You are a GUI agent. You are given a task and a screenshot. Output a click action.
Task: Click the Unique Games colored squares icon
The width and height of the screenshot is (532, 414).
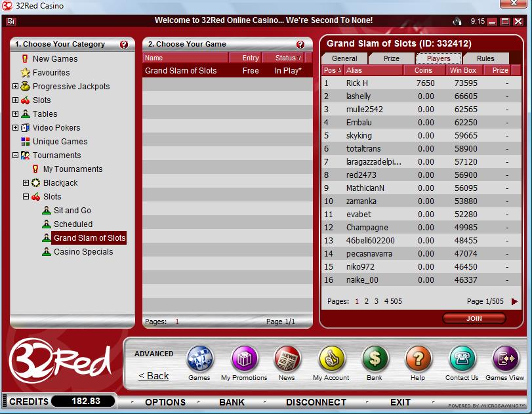(25, 141)
